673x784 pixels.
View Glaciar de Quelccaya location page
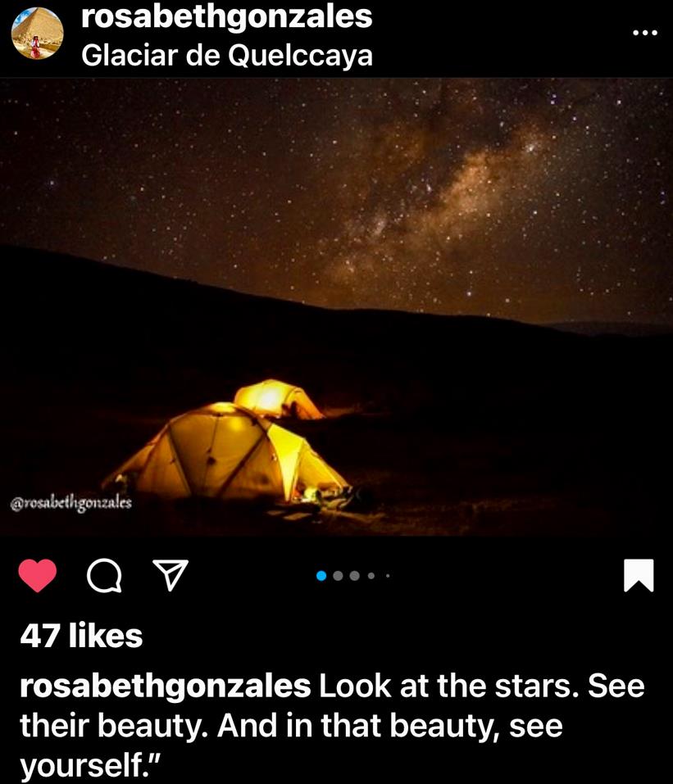tap(227, 55)
